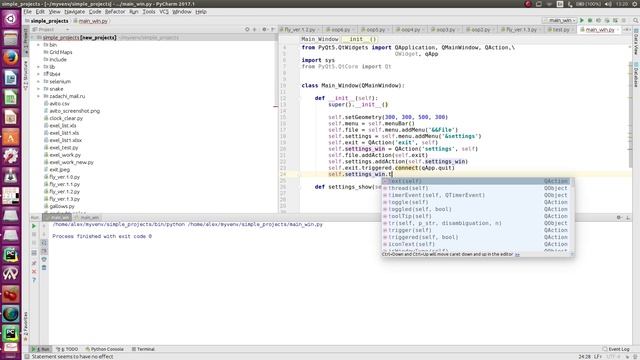Collapse the simple_projects root node

tap(33, 38)
